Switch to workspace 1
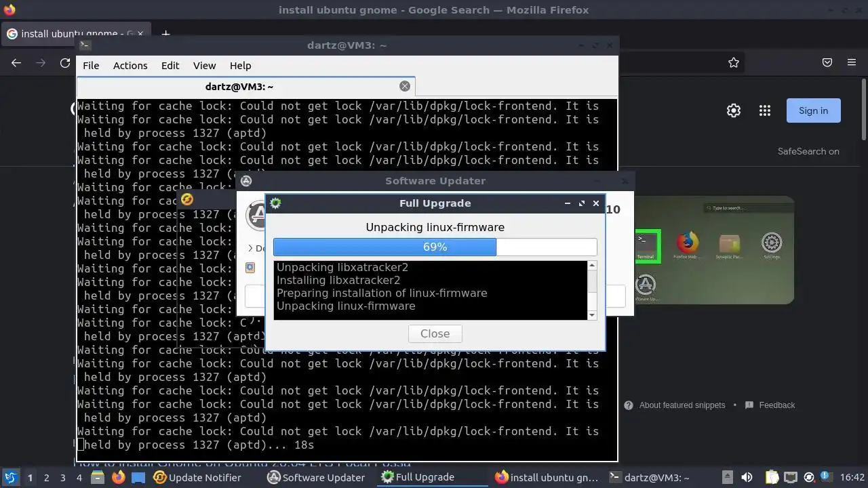The height and width of the screenshot is (488, 868). click(x=30, y=477)
